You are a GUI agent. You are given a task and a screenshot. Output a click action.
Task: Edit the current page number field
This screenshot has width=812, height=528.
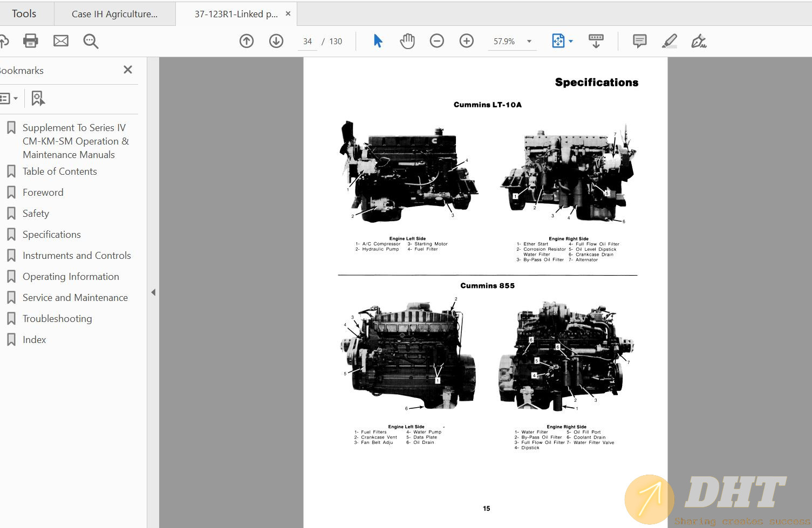click(x=308, y=42)
